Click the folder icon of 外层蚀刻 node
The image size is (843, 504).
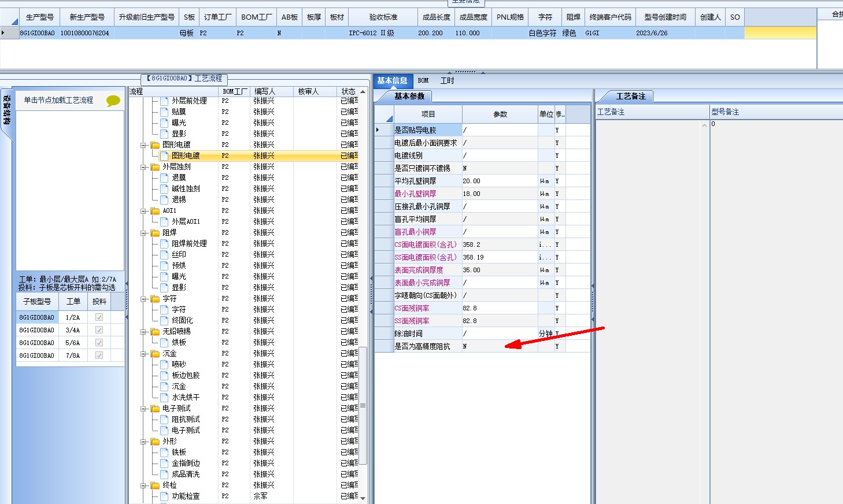point(155,167)
